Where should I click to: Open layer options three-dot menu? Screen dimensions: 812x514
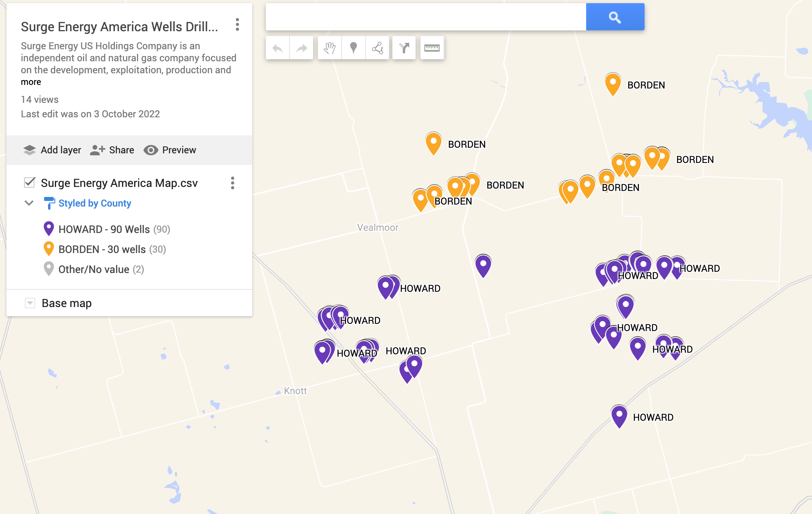[x=232, y=183]
